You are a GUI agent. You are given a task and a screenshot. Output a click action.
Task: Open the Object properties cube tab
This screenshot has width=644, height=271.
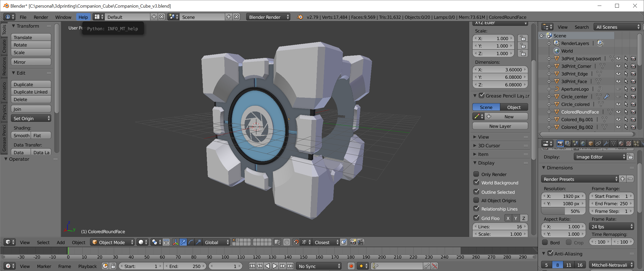pyautogui.click(x=591, y=144)
